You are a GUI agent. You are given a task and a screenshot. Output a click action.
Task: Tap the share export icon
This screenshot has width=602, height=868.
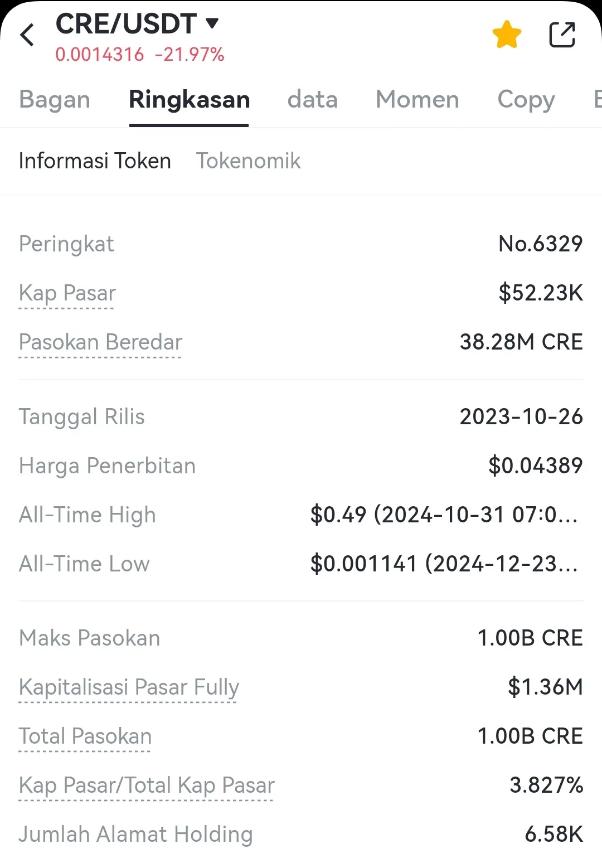point(561,35)
